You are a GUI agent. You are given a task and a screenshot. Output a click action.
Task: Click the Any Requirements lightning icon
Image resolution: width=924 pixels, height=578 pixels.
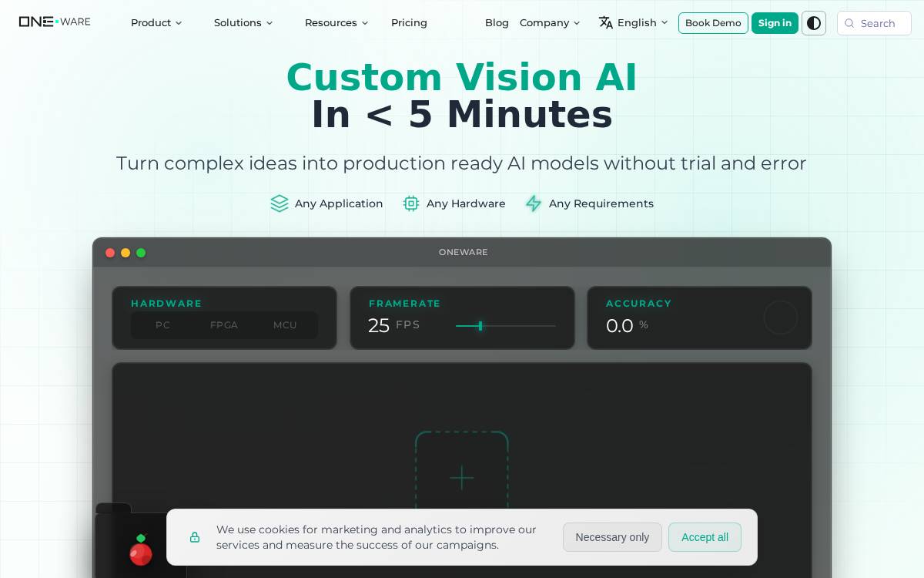click(534, 203)
